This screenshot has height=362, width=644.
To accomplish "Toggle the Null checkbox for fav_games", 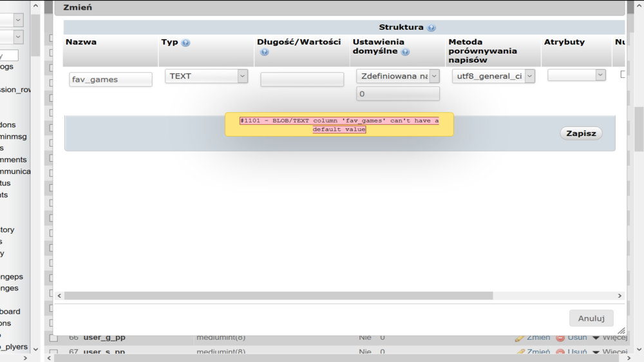I will tap(623, 75).
